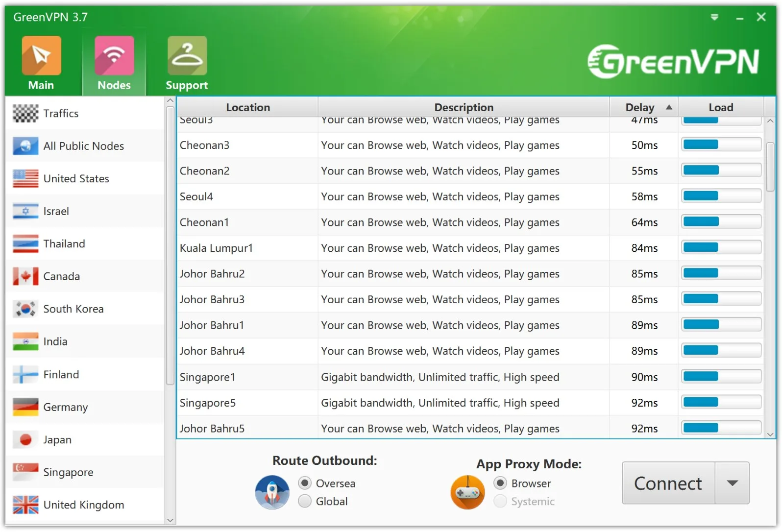Click the Description column header
This screenshot has width=782, height=532.
(x=464, y=107)
